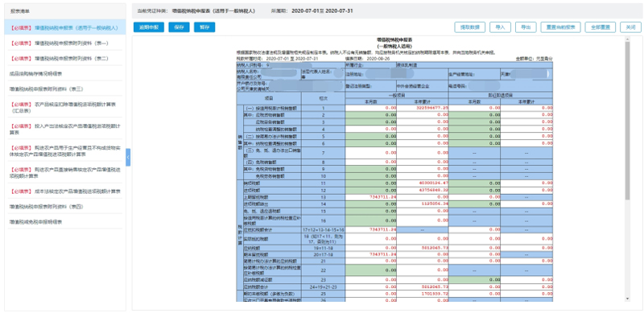Image resolution: width=644 pixels, height=313 pixels.
Task: Select 增值税纳税申报表附列资料（表三）
Action: pyautogui.click(x=46, y=89)
